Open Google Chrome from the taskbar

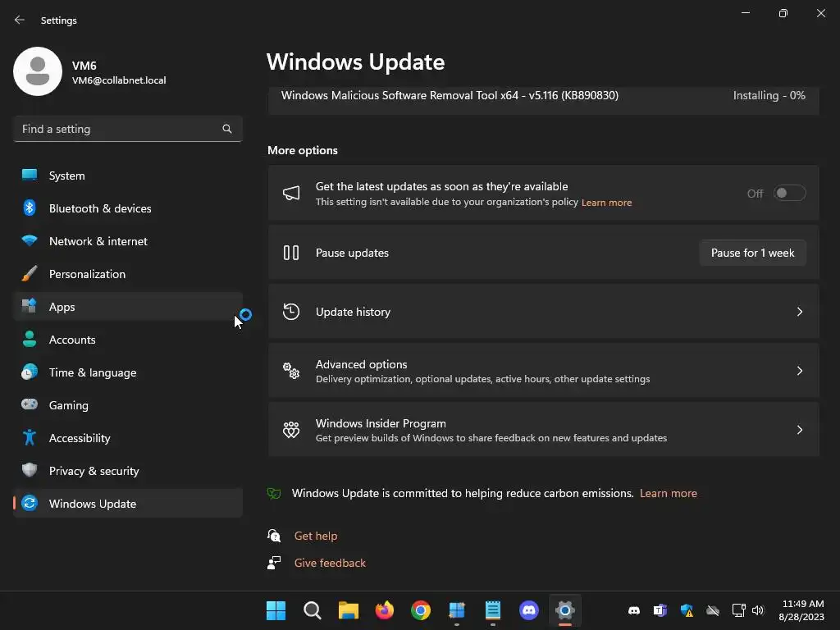point(421,610)
